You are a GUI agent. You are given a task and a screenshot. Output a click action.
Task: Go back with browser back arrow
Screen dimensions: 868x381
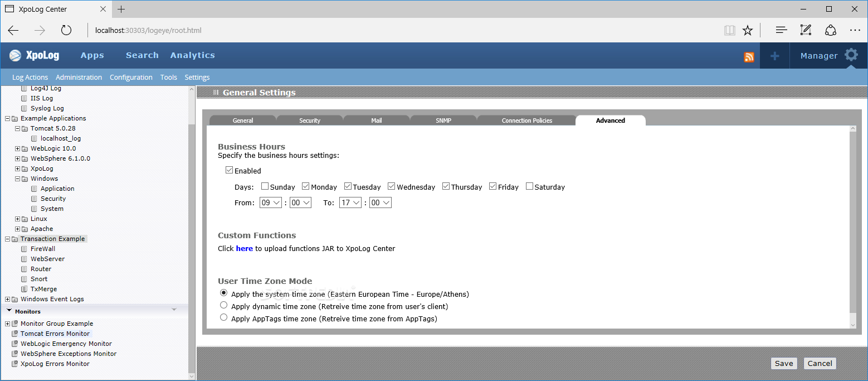coord(13,30)
